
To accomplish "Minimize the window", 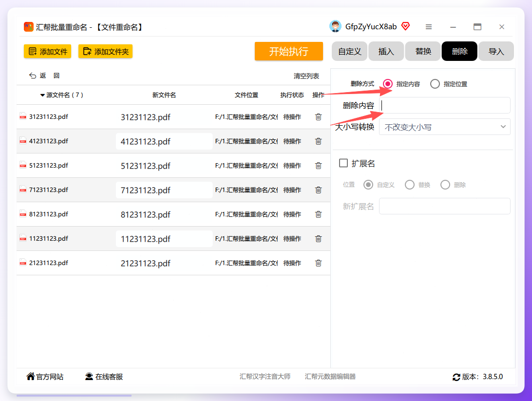I will pos(453,27).
